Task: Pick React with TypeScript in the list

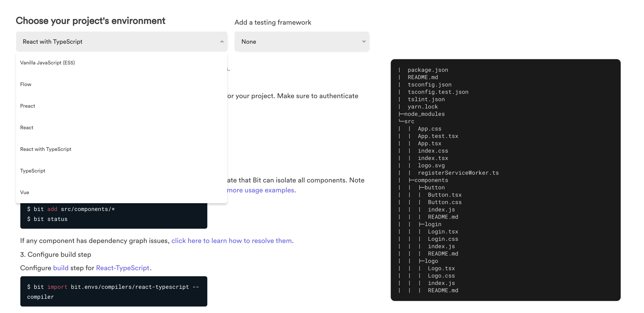Action: [x=121, y=149]
